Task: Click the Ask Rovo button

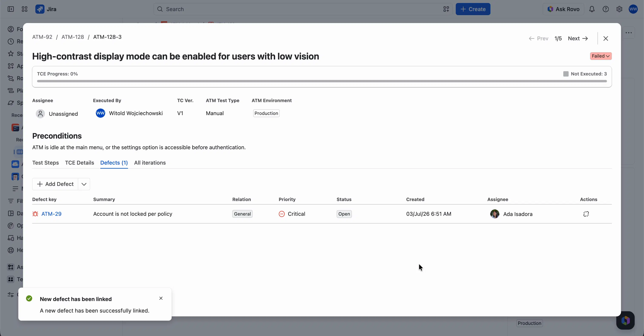Action: click(x=563, y=9)
